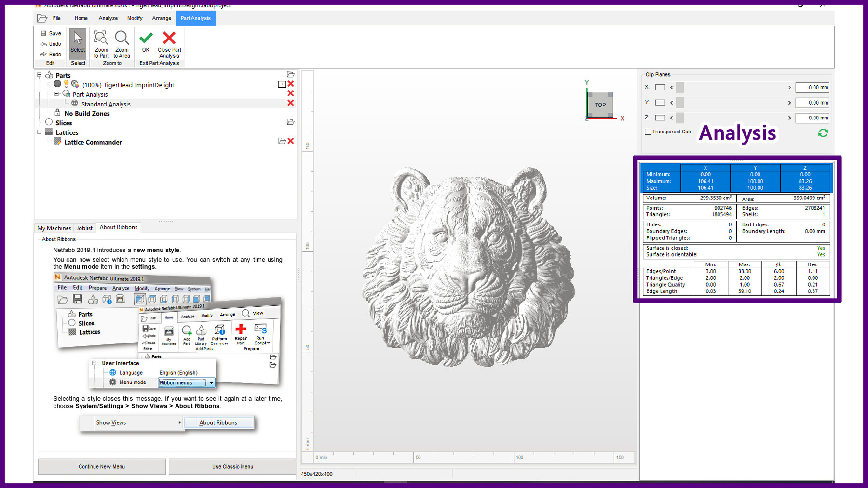Open the folder icon on Parts row
Image resolution: width=868 pixels, height=488 pixels.
pyautogui.click(x=290, y=74)
